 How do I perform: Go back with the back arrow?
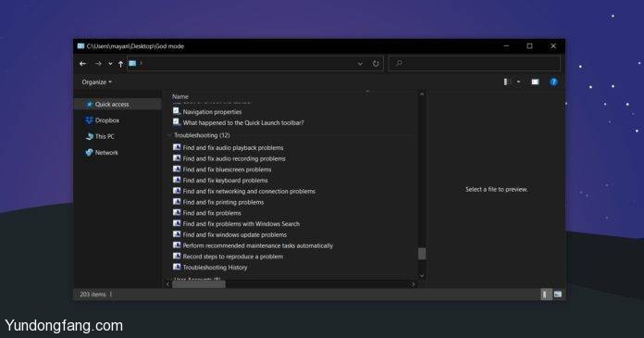(82, 64)
